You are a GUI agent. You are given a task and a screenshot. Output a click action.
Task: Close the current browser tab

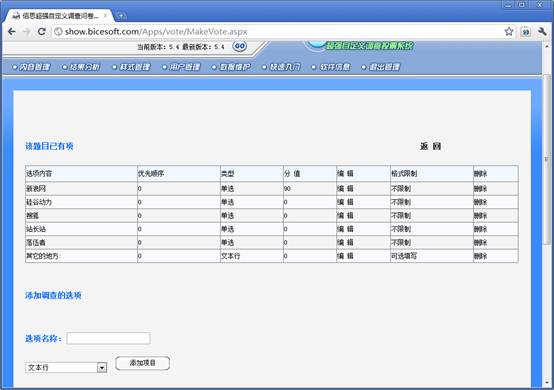pyautogui.click(x=105, y=16)
